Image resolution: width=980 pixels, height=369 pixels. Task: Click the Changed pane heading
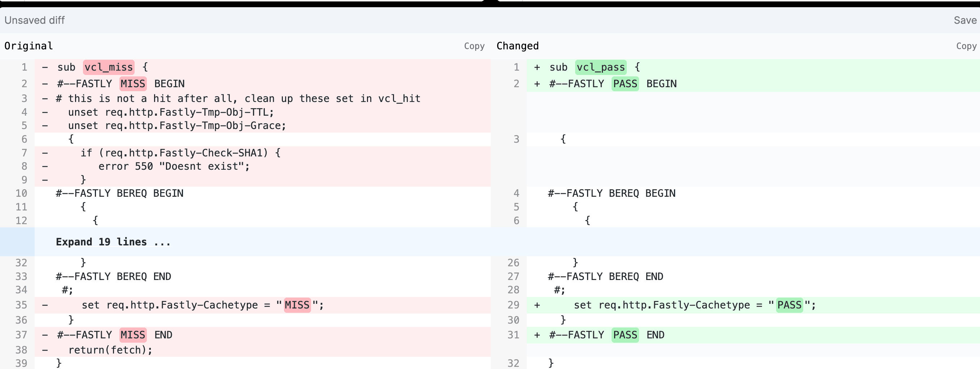(517, 46)
